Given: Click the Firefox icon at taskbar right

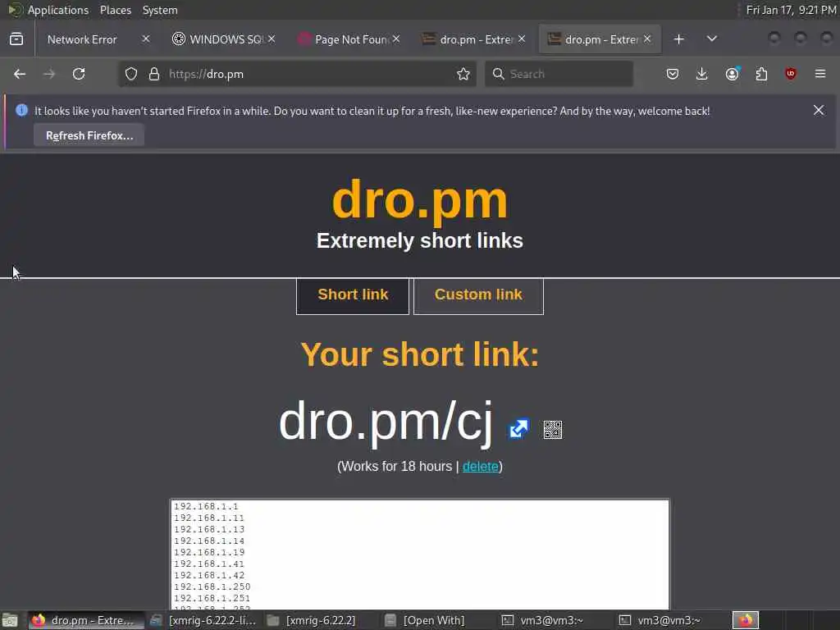Looking at the screenshot, I should point(746,620).
